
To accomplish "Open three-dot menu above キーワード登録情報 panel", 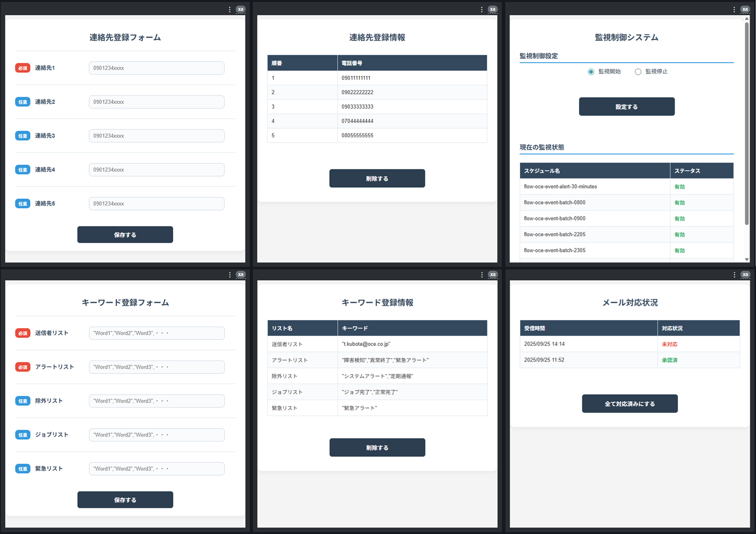I will [482, 275].
